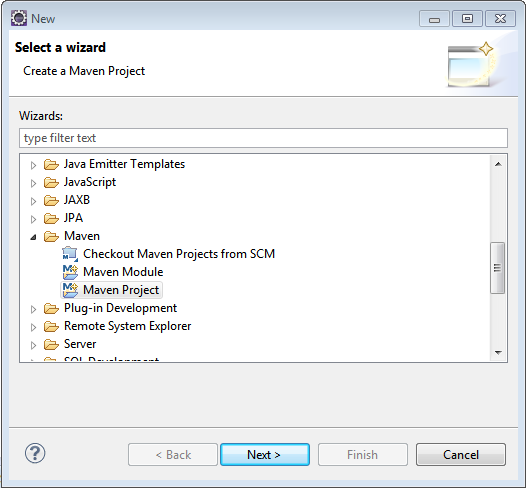Screen dimensions: 526x488
Task: Expand the JPA category arrow
Action: 33,219
